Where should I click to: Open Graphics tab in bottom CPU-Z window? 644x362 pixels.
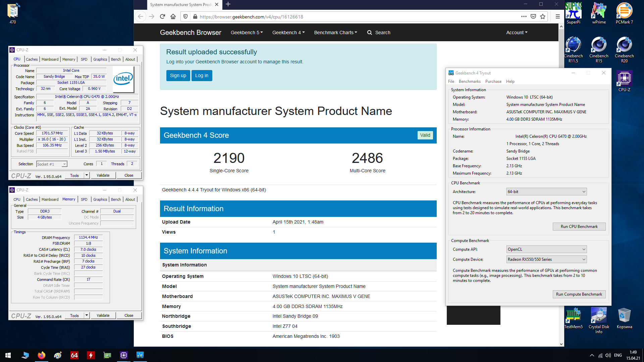100,199
